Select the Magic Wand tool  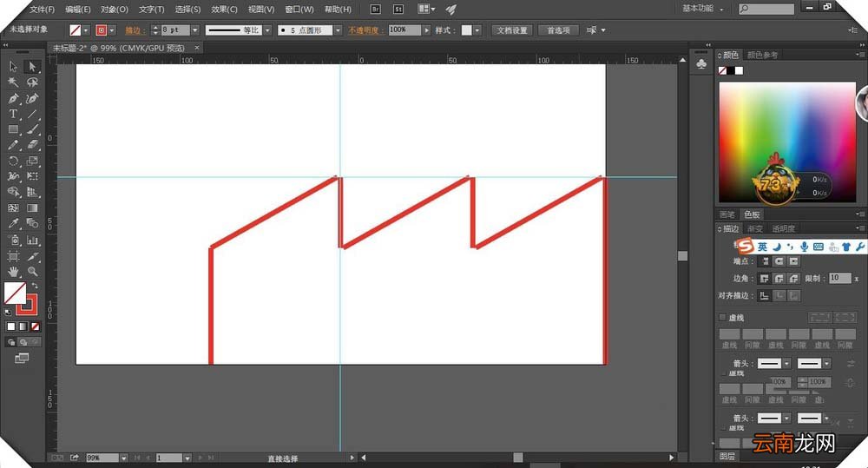point(13,82)
